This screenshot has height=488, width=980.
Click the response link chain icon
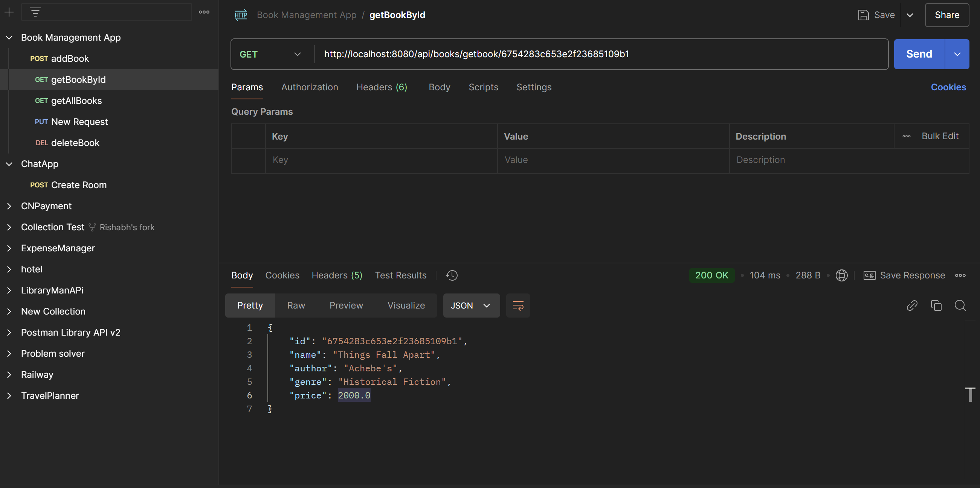[x=912, y=306]
